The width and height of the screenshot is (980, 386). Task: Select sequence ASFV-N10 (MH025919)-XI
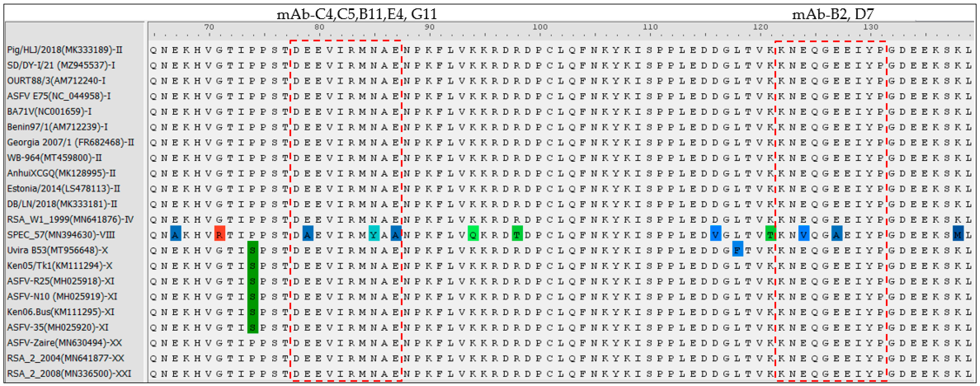pyautogui.click(x=62, y=297)
